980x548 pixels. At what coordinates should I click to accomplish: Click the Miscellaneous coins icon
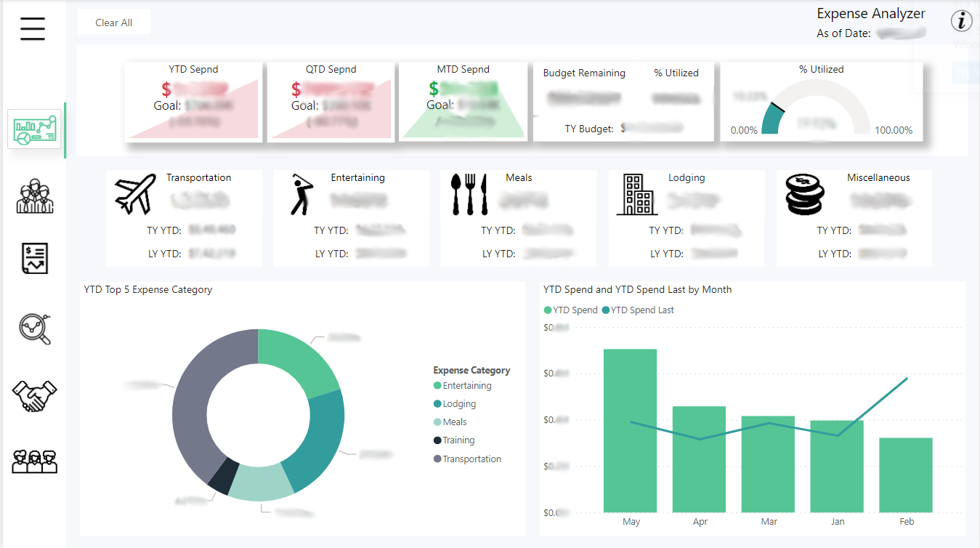click(x=805, y=194)
